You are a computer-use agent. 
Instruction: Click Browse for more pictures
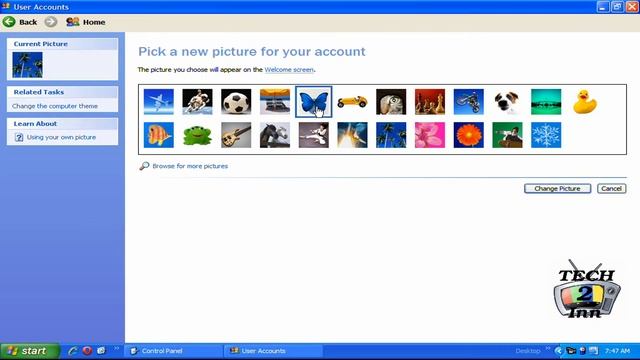tap(190, 166)
